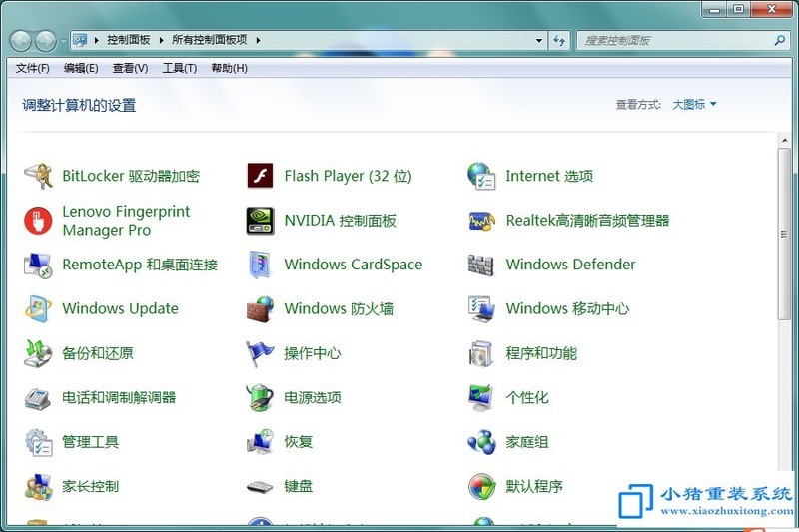Click the 个性化 monitor icon

pos(481,397)
